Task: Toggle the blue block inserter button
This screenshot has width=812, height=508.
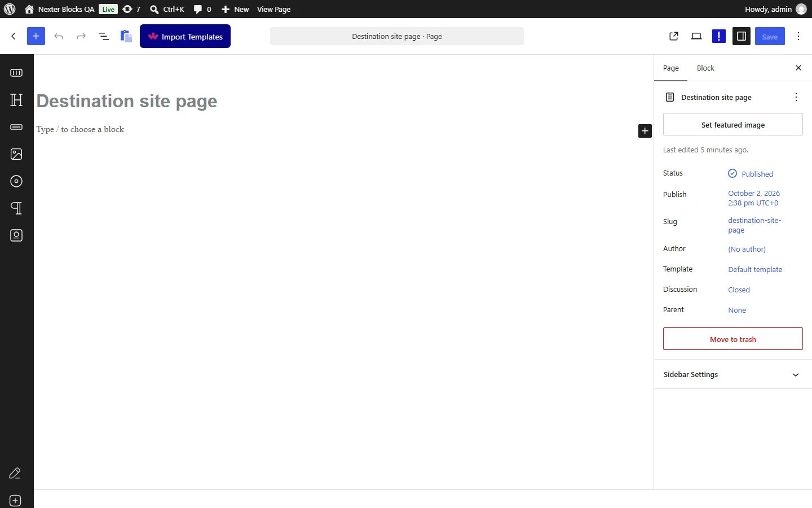Action: click(x=36, y=36)
